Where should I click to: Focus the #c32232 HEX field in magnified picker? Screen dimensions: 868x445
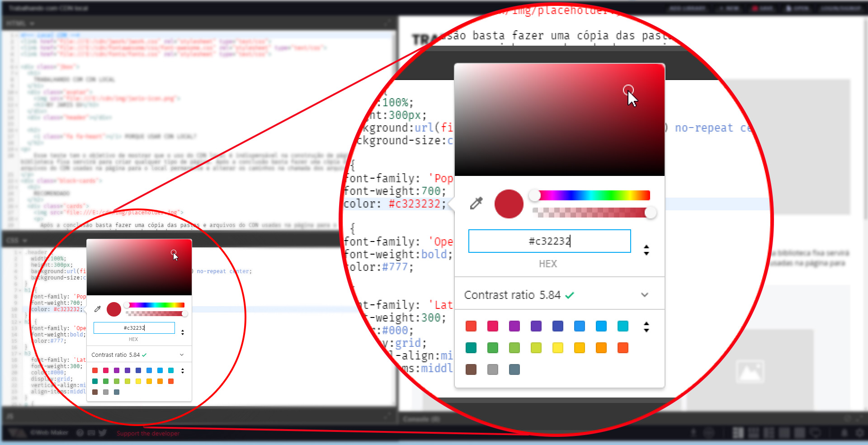550,241
